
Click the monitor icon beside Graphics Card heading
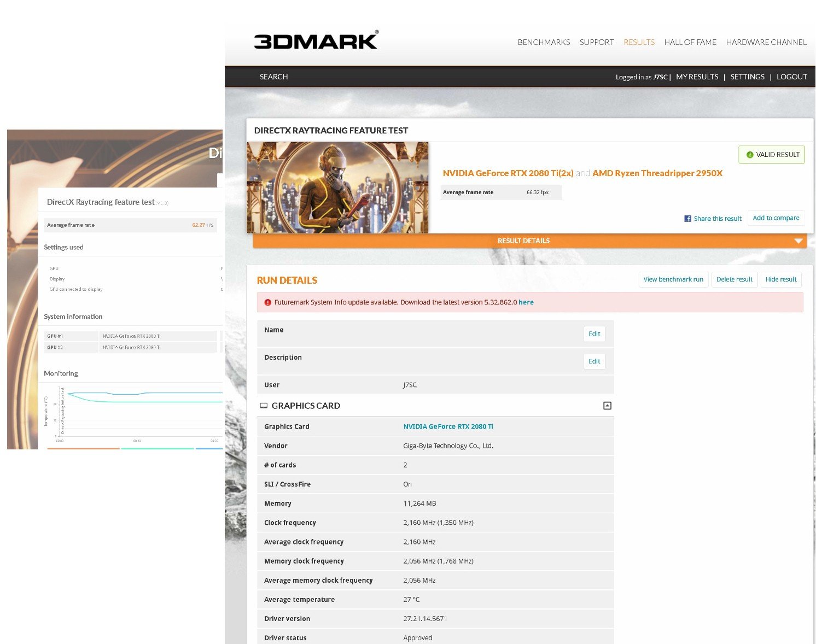coord(264,406)
